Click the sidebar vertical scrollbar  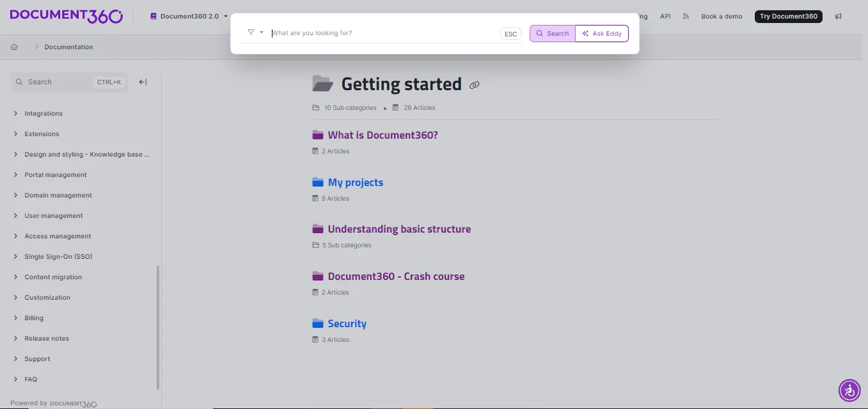pos(158,327)
